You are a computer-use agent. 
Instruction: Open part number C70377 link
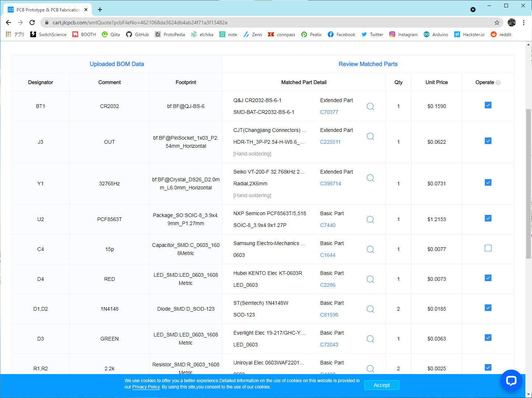[x=329, y=112]
